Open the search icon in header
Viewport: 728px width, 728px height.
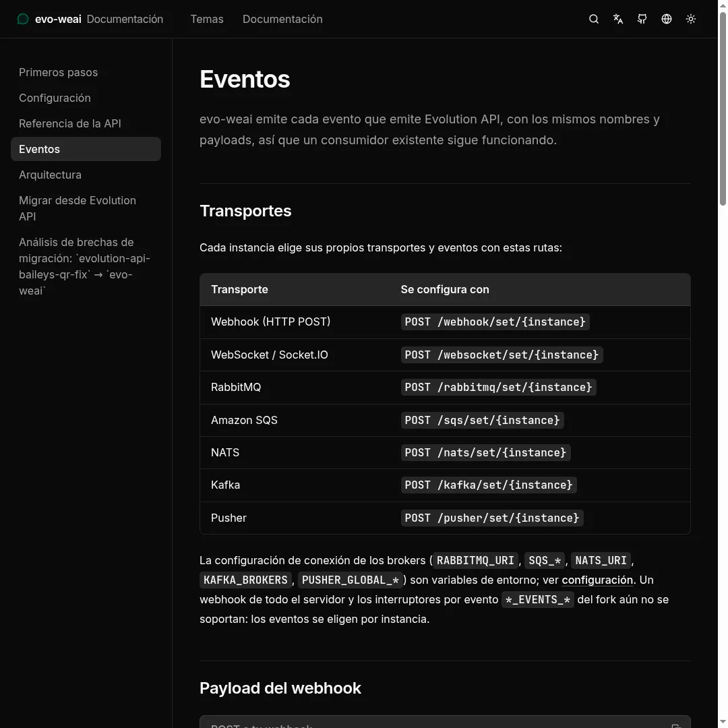point(593,19)
